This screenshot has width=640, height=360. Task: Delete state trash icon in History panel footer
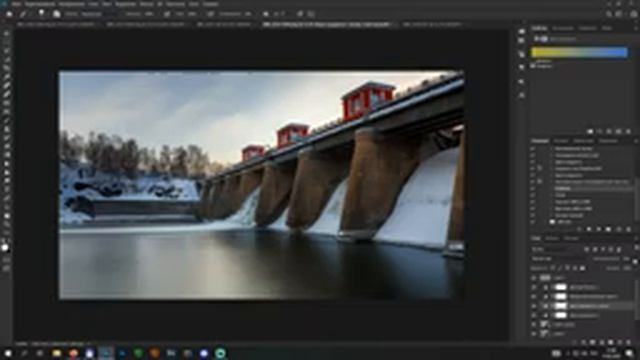coord(629,230)
